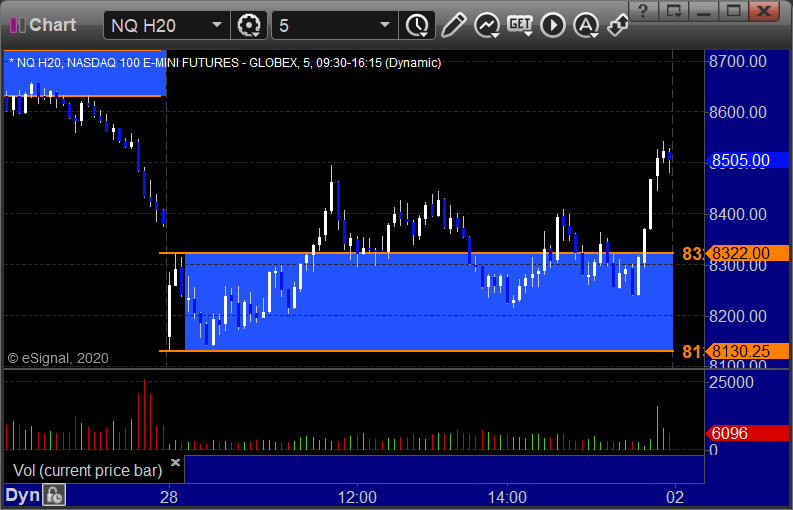Click the 12:00 time axis label
The width and height of the screenshot is (793, 510).
pos(357,497)
